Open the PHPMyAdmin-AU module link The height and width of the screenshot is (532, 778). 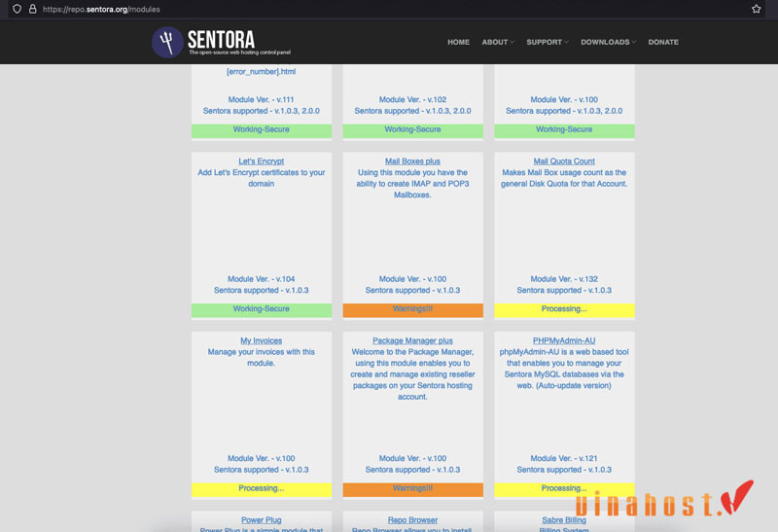point(564,341)
